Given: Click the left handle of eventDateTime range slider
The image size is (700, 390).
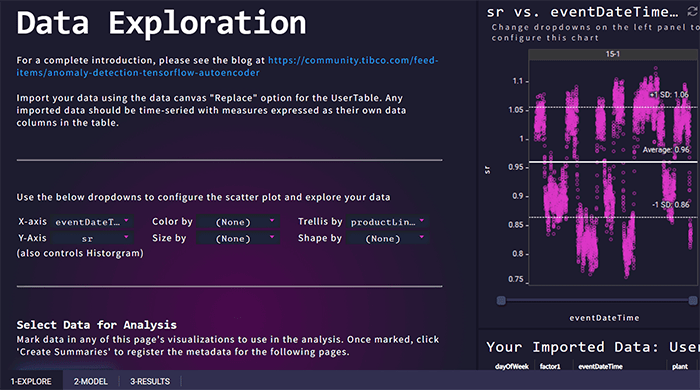Looking at the screenshot, I should click(x=501, y=300).
